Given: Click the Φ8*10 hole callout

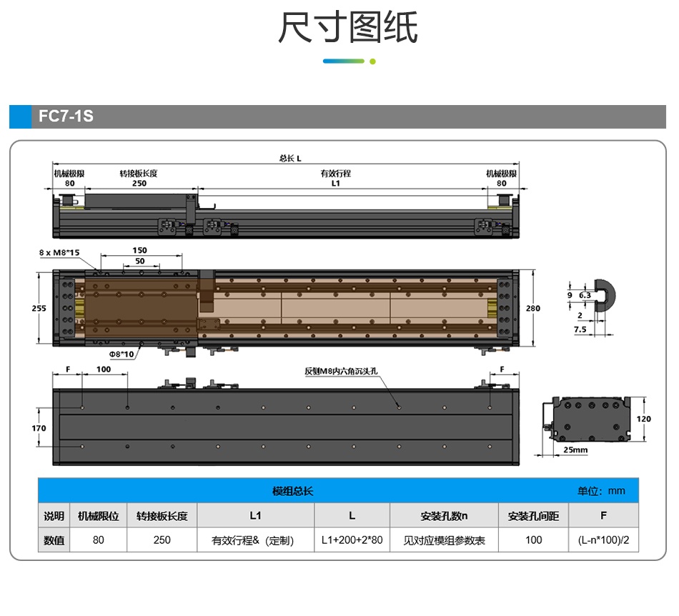Looking at the screenshot, I should 122,354.
